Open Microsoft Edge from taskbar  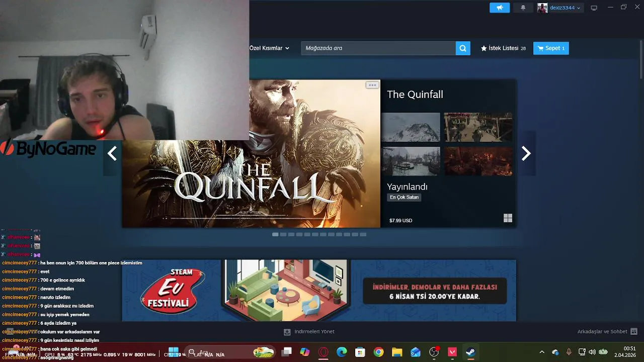(x=342, y=352)
